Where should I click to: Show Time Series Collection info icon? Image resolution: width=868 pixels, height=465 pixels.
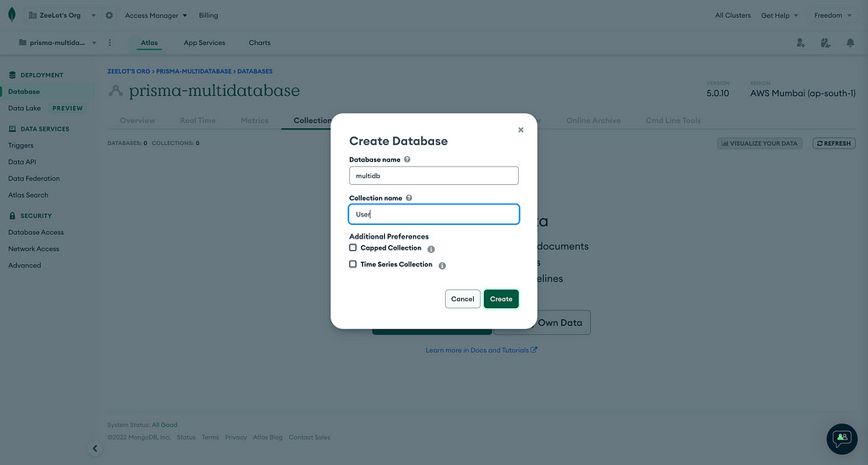pos(442,266)
